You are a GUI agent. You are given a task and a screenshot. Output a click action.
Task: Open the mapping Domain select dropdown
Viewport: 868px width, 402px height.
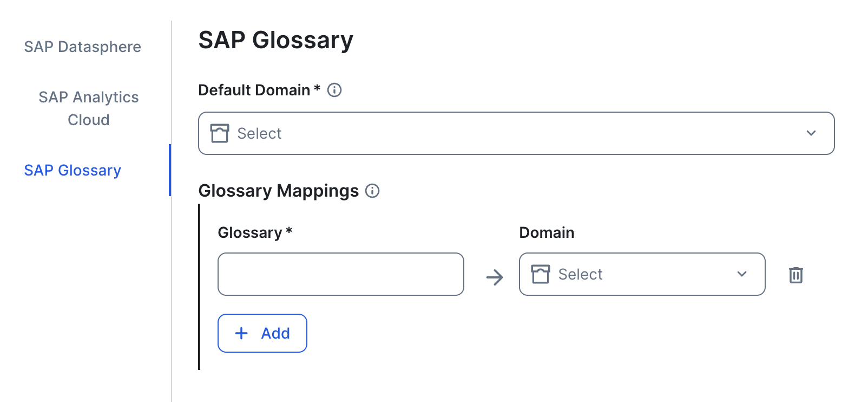click(x=641, y=274)
